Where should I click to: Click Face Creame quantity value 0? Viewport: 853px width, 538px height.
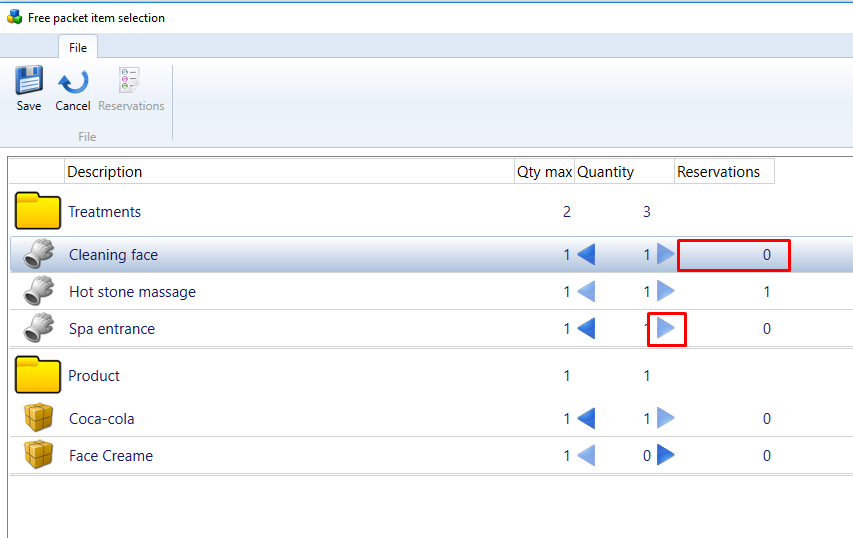(647, 455)
